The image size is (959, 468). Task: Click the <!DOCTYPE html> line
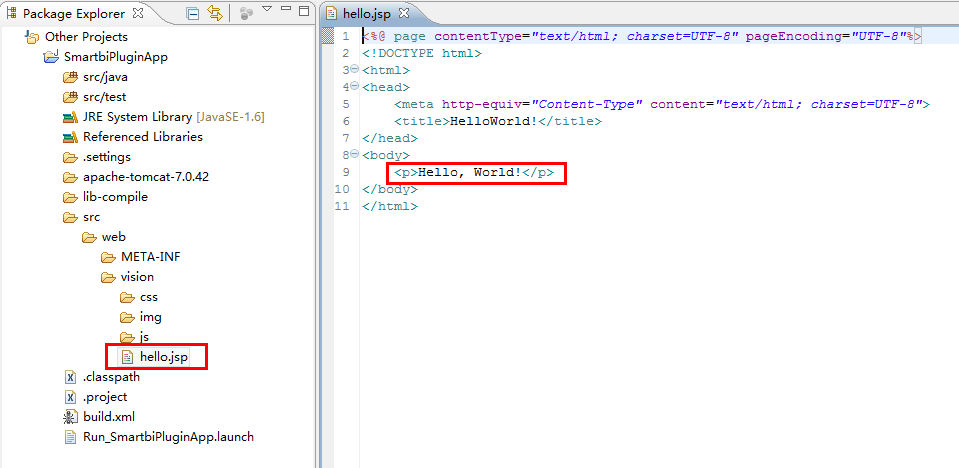click(422, 53)
